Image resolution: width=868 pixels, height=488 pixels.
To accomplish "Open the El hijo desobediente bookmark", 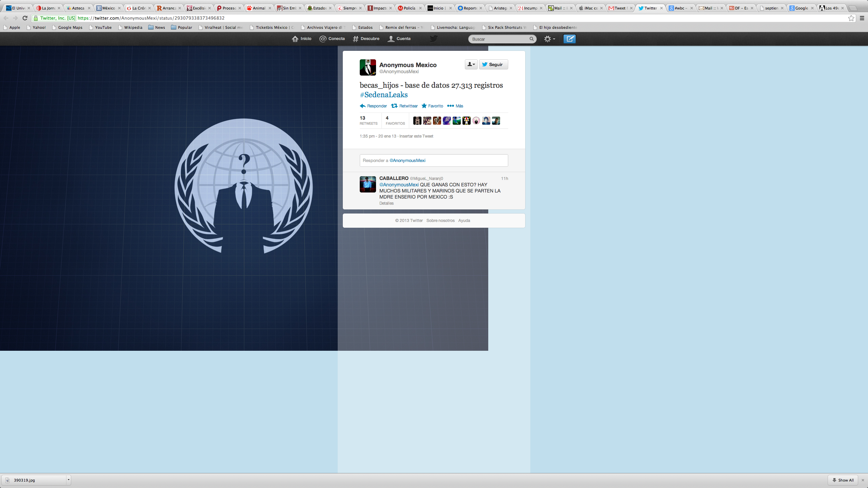I will click(x=555, y=27).
